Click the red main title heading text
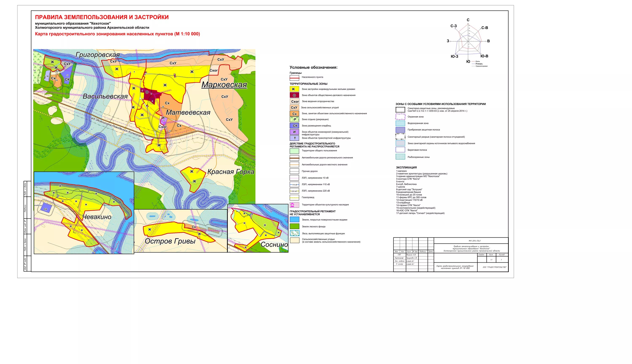The image size is (632, 364). tap(102, 17)
